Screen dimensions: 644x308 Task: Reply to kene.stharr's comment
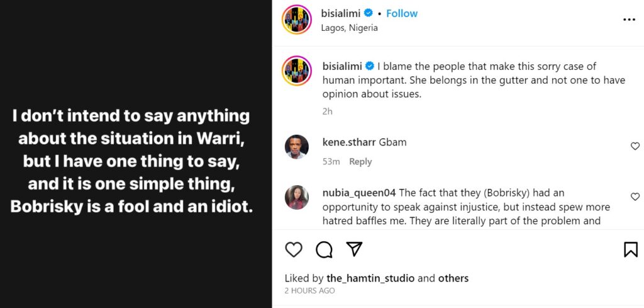pos(360,162)
